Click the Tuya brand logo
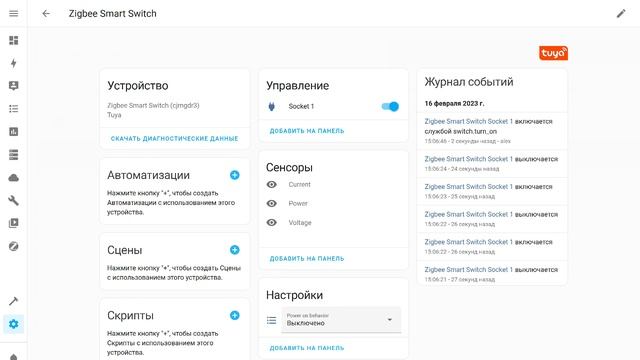Image resolution: width=640 pixels, height=360 pixels. [553, 53]
